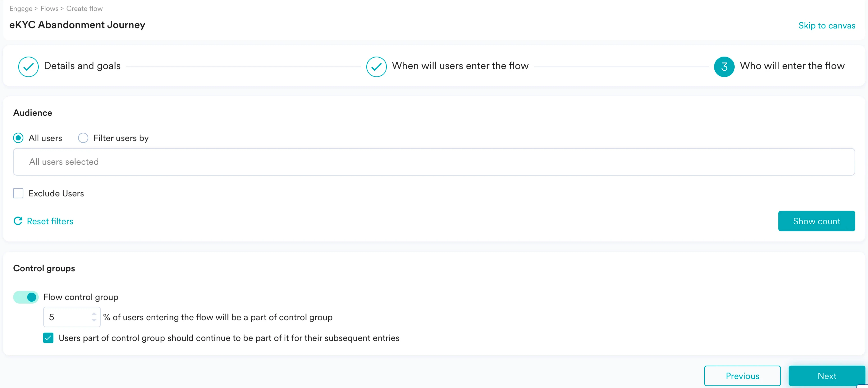Uncheck the subsequent entries control group checkbox
868x388 pixels.
tap(48, 338)
